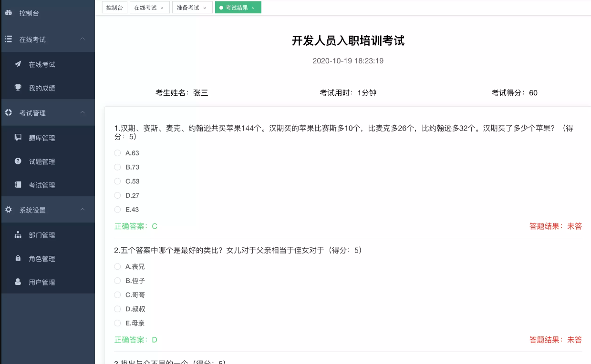
Task: Click the org chart icon for 部门管理
Action: point(18,235)
